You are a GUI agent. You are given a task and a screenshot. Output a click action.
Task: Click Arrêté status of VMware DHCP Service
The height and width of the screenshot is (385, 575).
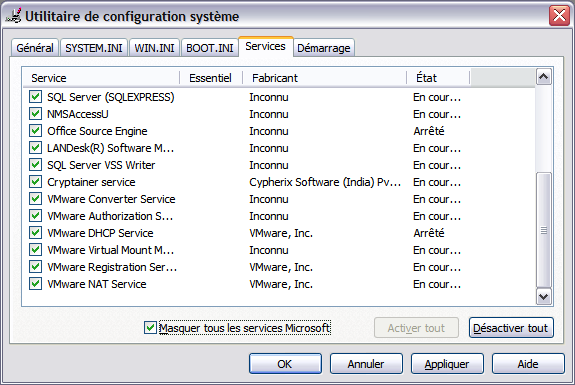[429, 233]
